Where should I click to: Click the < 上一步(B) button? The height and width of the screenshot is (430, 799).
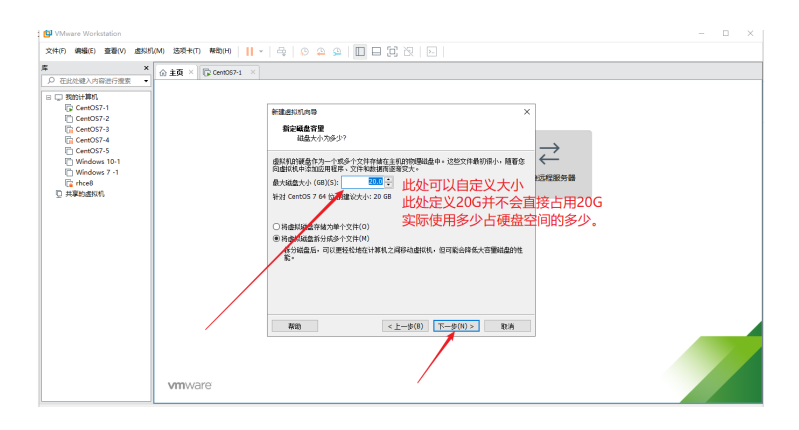[405, 326]
